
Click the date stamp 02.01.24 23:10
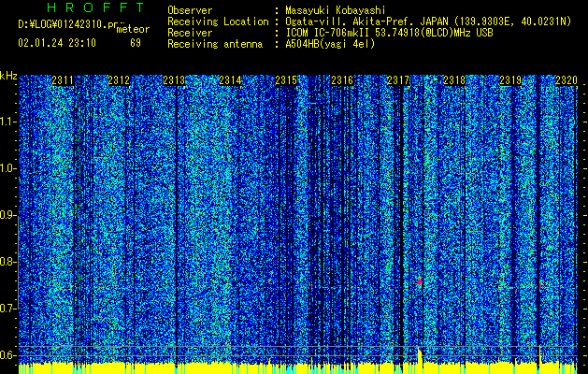point(57,43)
